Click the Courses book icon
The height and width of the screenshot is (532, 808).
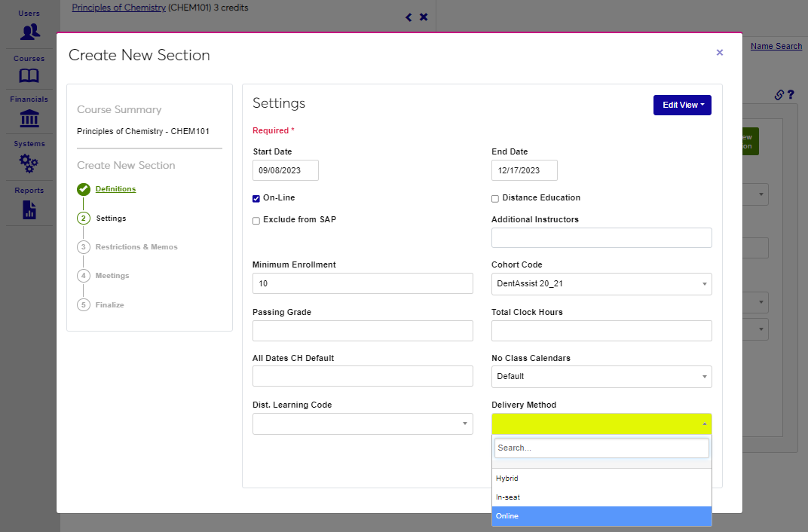tap(29, 75)
